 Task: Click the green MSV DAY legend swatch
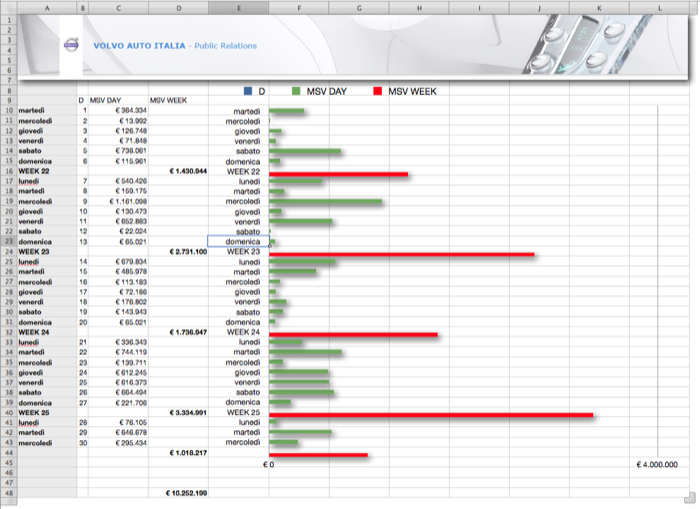click(296, 91)
